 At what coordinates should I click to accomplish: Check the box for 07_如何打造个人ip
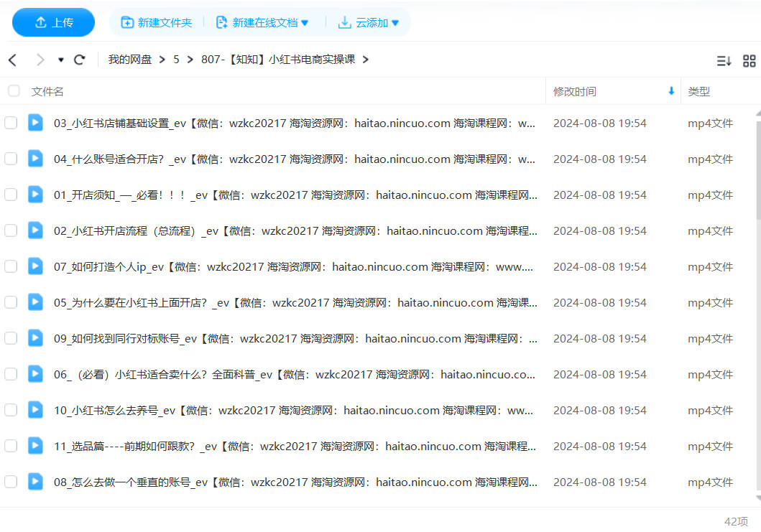tap(11, 266)
